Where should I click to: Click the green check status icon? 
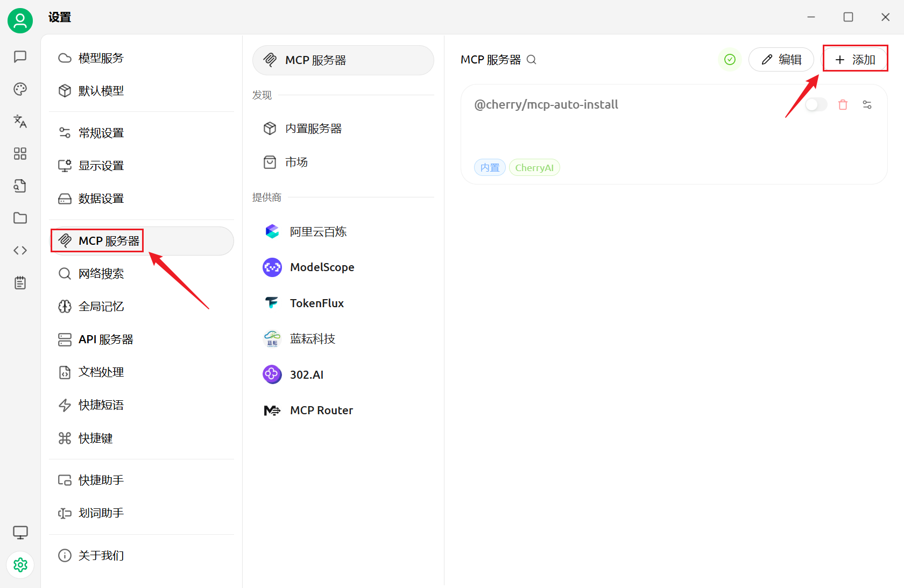[x=730, y=59]
